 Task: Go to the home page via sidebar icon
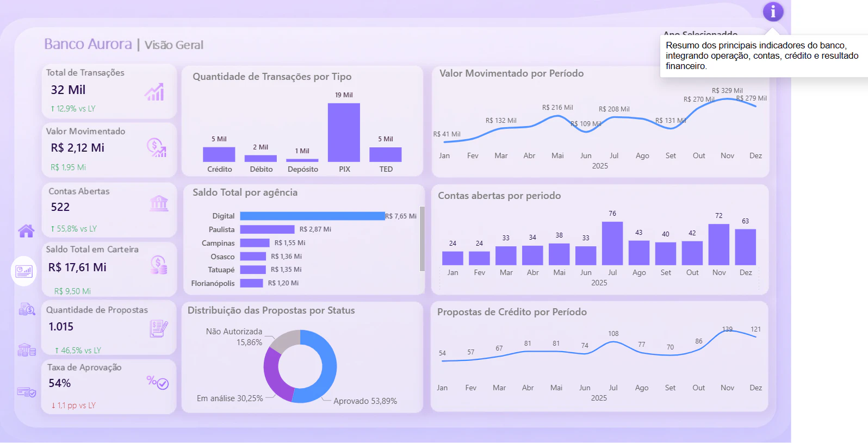point(26,231)
